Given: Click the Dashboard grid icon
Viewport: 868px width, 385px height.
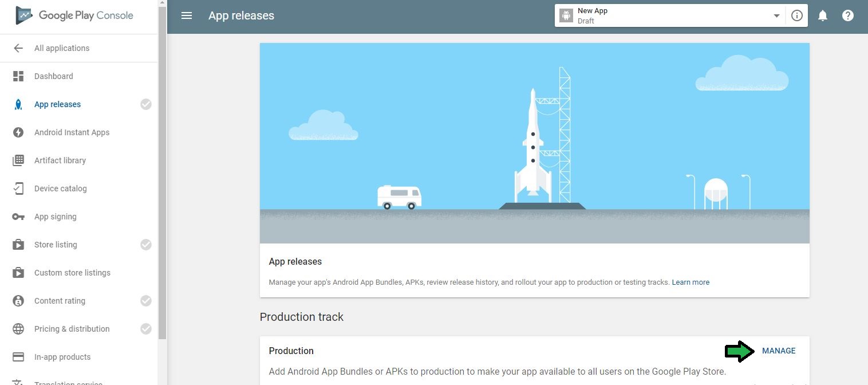Looking at the screenshot, I should [18, 76].
